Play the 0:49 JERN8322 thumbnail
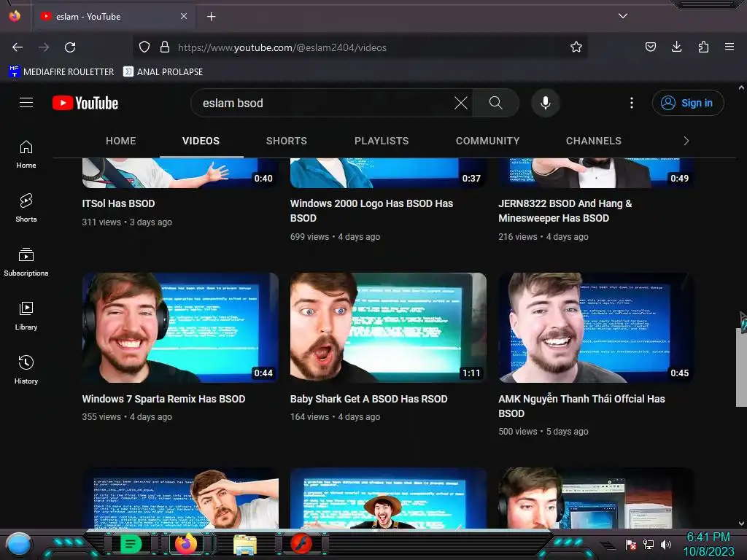This screenshot has height=560, width=747. [x=596, y=173]
